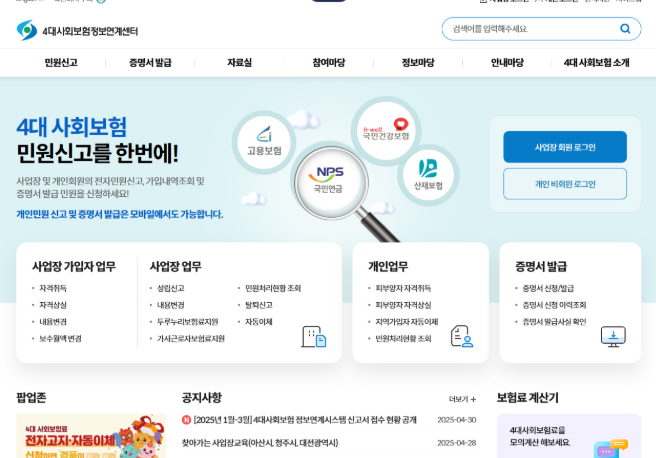Open 자격취득 under 사업장 가입자 업무
This screenshot has width=656, height=458.
coord(53,288)
